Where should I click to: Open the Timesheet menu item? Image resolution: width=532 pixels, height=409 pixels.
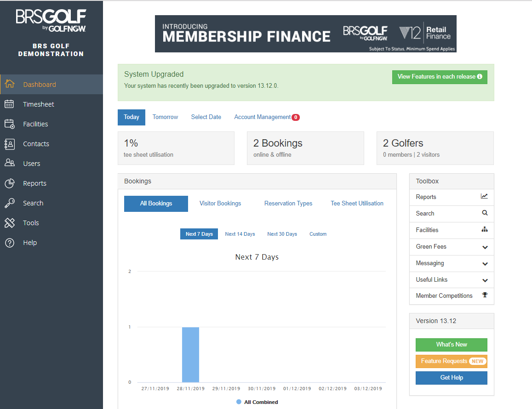51,104
